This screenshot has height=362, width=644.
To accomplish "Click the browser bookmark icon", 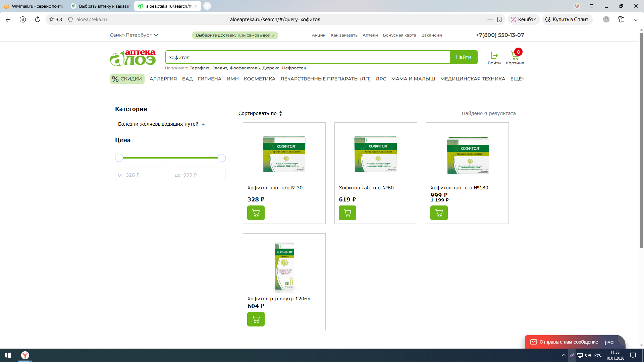I will [499, 19].
